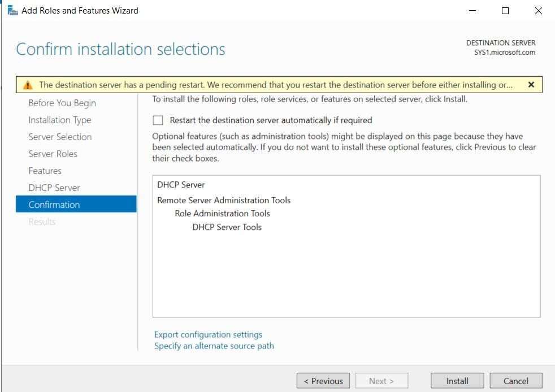Close the Add Roles and Features Wizard

tap(539, 11)
